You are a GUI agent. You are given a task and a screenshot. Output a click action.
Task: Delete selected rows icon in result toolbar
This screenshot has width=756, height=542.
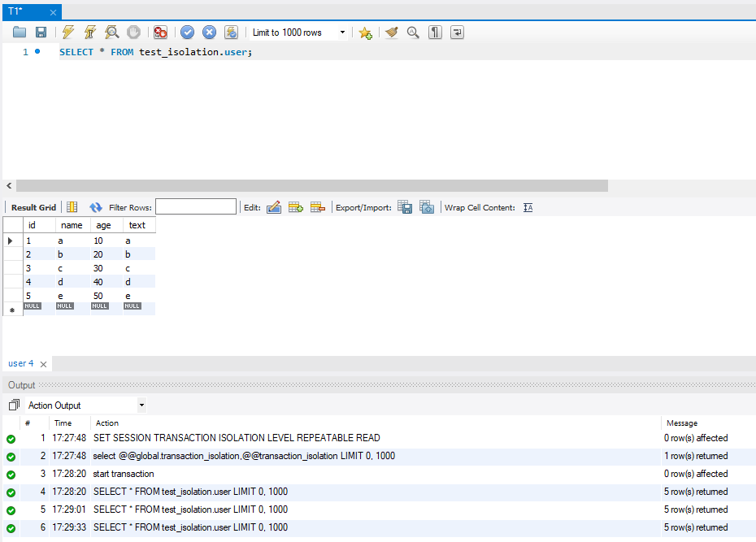pos(318,207)
